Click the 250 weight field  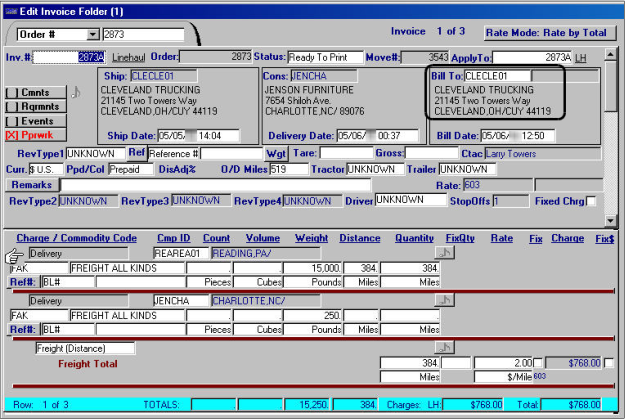click(x=312, y=316)
